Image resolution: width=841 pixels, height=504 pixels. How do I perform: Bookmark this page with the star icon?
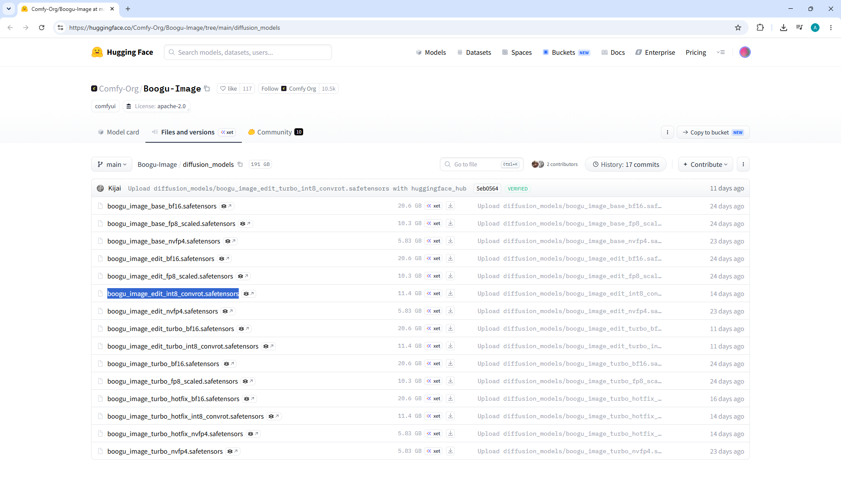[x=738, y=28]
